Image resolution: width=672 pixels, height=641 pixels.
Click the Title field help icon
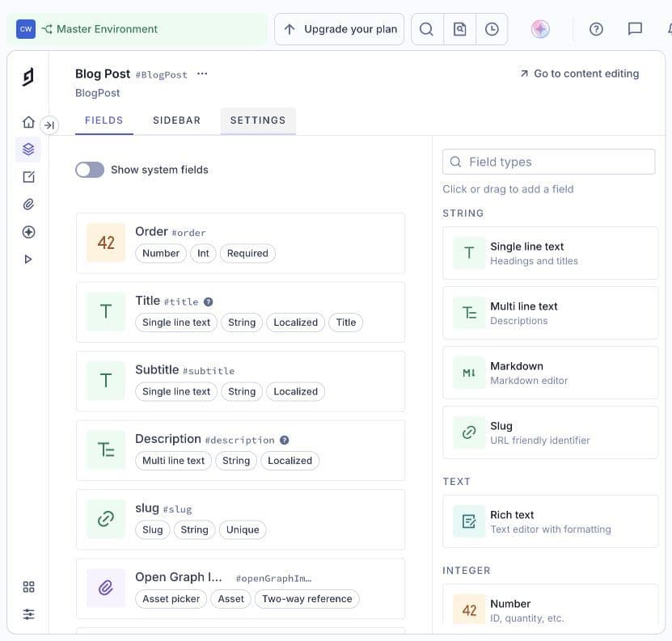(x=209, y=302)
